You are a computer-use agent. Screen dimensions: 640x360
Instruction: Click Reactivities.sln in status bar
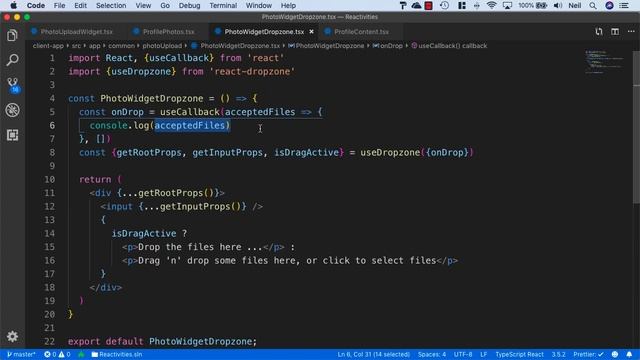click(117, 354)
